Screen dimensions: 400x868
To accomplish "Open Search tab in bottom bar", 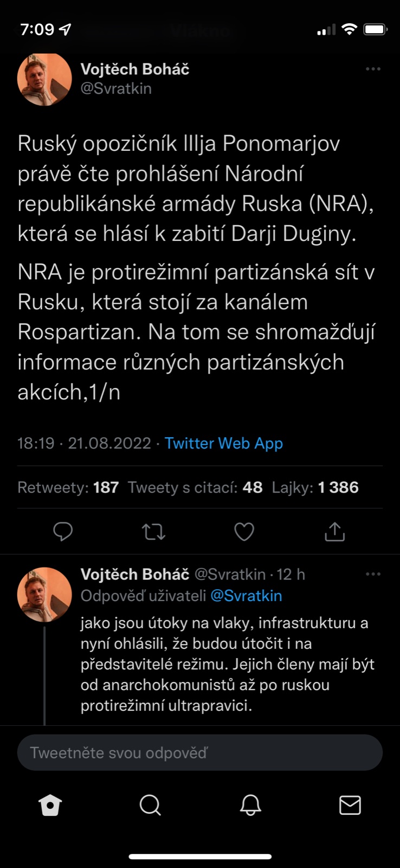I will click(150, 805).
